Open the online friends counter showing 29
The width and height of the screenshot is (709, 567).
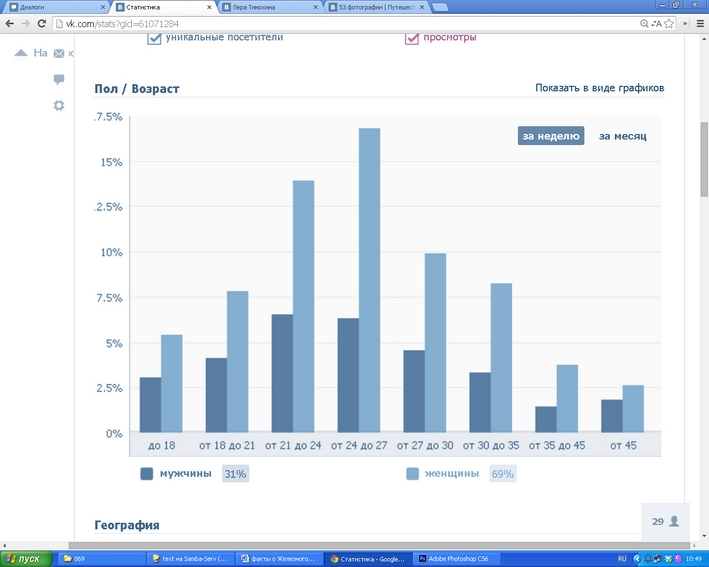(x=665, y=521)
